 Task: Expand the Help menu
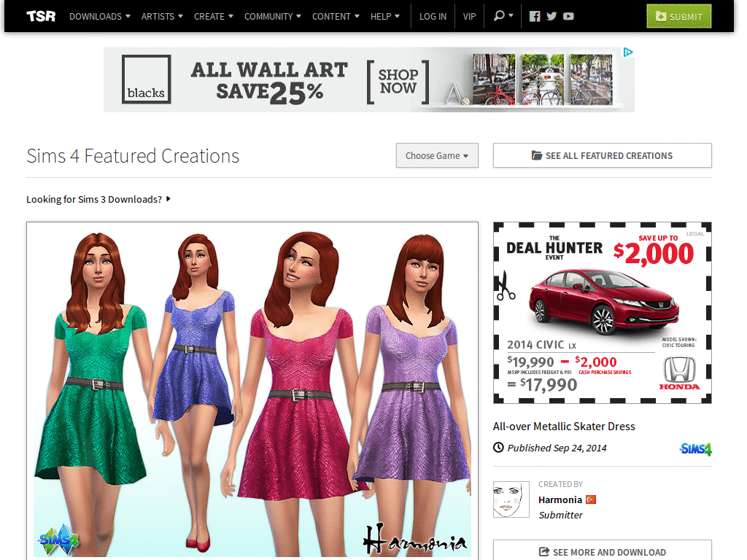pyautogui.click(x=385, y=16)
